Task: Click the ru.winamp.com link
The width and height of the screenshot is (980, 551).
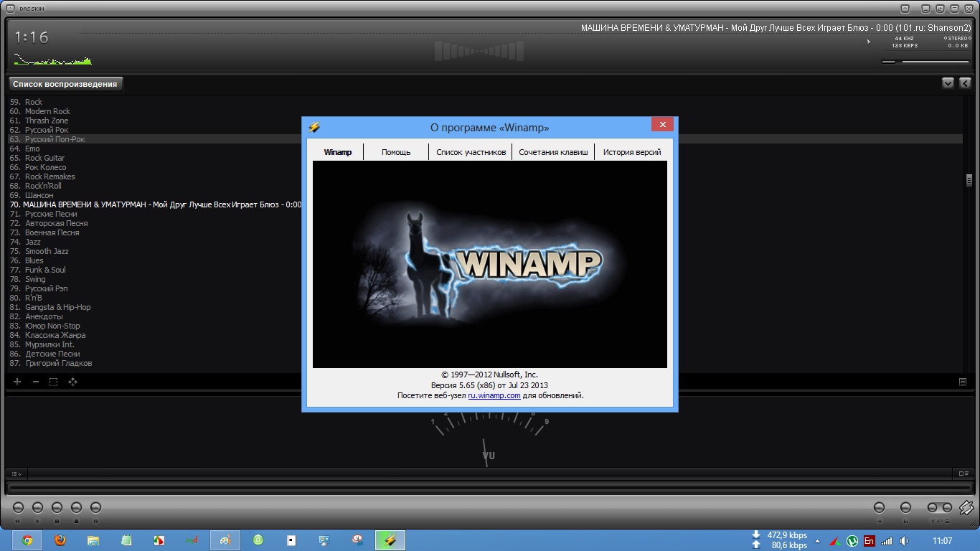Action: tap(494, 395)
